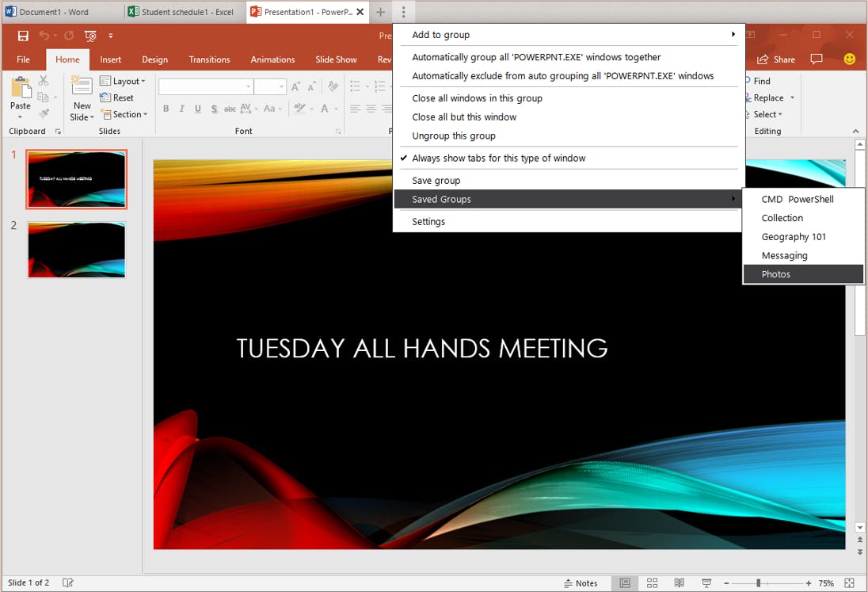
Task: Click the Reset slide button
Action: tap(116, 97)
